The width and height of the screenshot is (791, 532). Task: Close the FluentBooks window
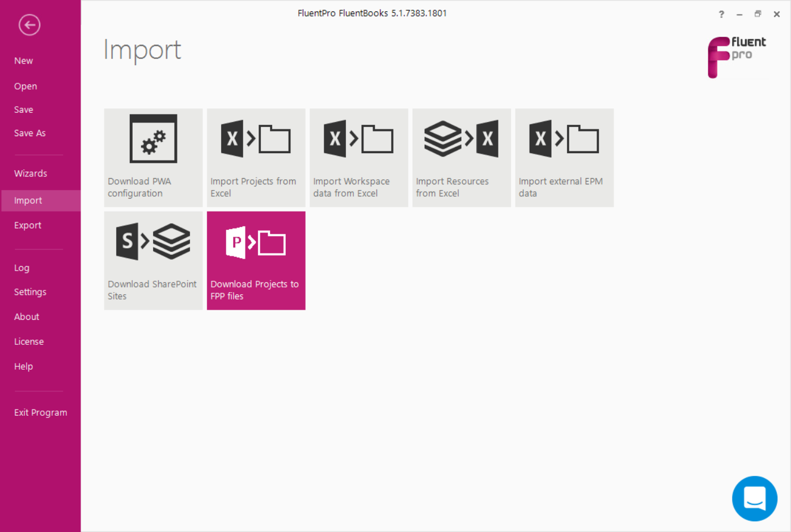point(777,14)
